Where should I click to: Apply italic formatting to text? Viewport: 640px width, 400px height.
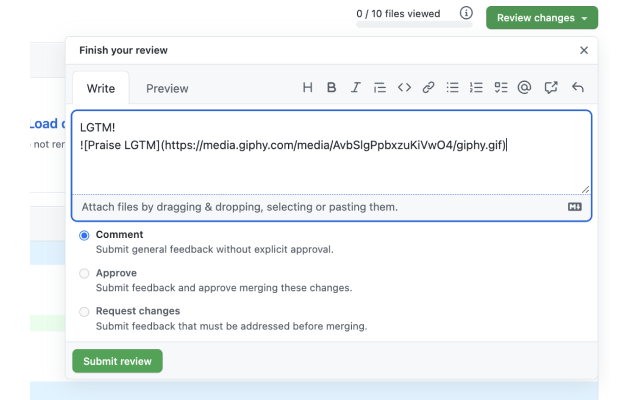[x=355, y=88]
